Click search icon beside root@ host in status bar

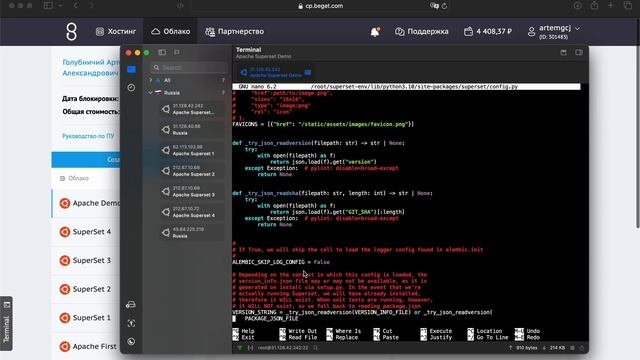click(316, 348)
